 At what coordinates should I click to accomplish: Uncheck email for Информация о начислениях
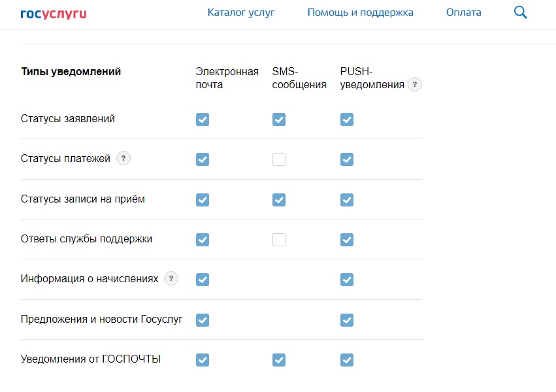coord(203,280)
